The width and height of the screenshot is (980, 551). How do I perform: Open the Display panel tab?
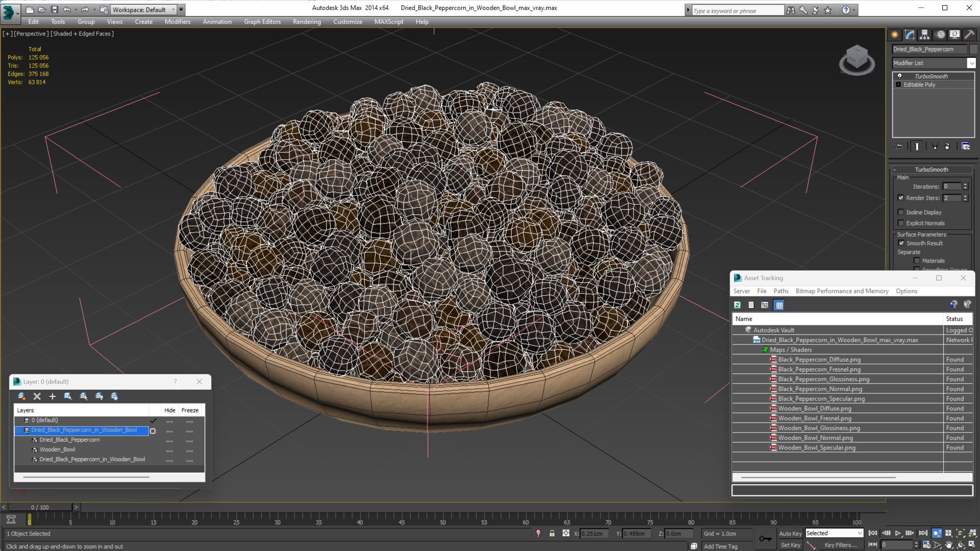coord(955,35)
